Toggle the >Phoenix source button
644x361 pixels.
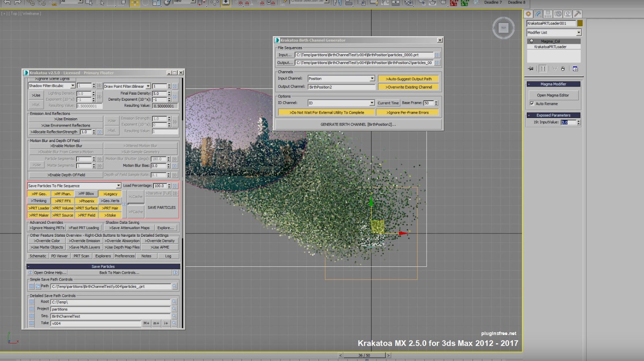pyautogui.click(x=87, y=201)
